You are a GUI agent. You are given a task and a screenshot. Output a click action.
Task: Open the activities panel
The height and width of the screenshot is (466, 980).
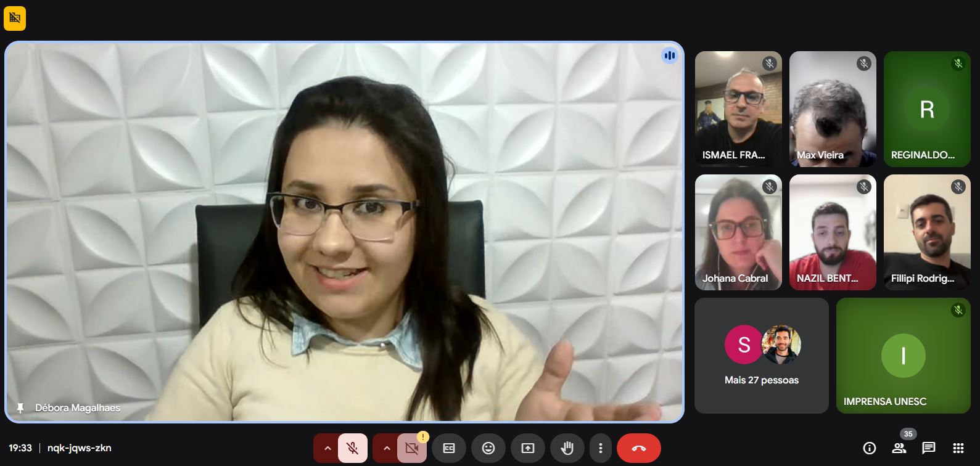click(958, 448)
